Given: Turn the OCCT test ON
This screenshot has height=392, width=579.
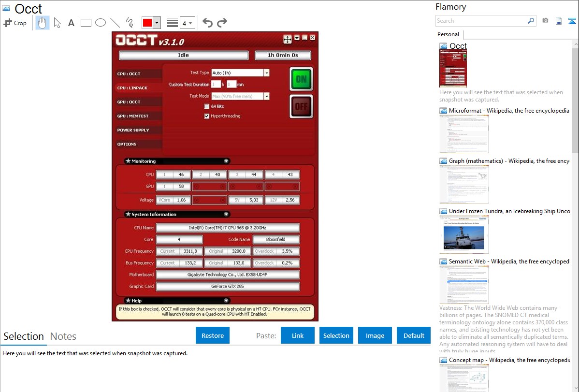Looking at the screenshot, I should tap(301, 79).
